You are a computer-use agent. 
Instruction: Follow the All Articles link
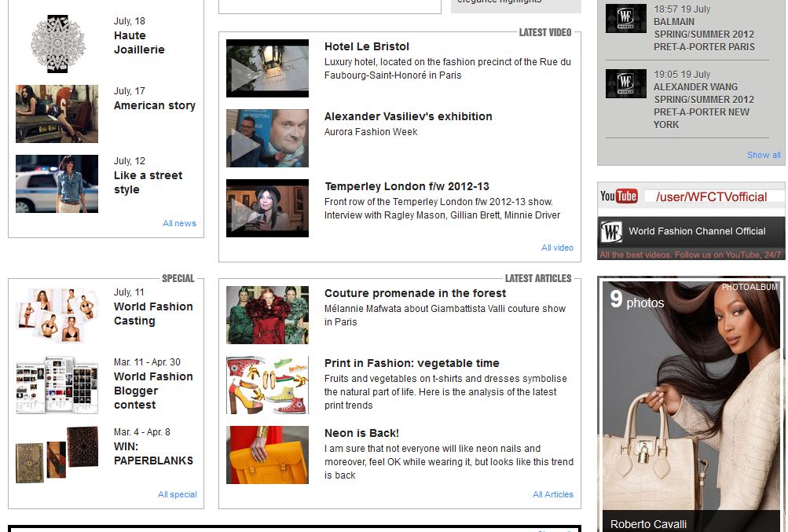[553, 495]
